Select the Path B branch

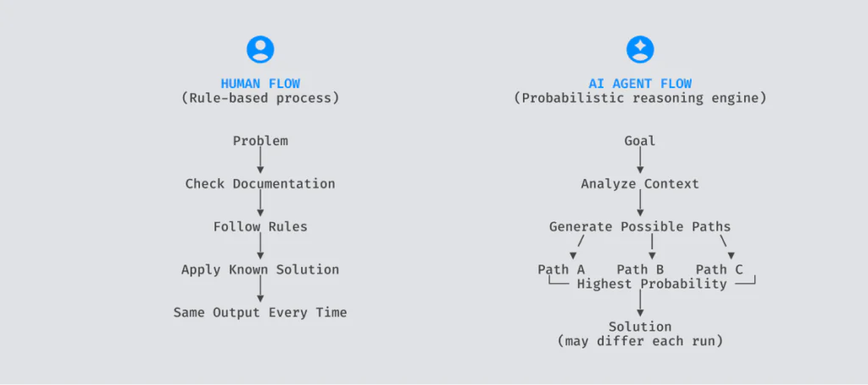pyautogui.click(x=641, y=270)
